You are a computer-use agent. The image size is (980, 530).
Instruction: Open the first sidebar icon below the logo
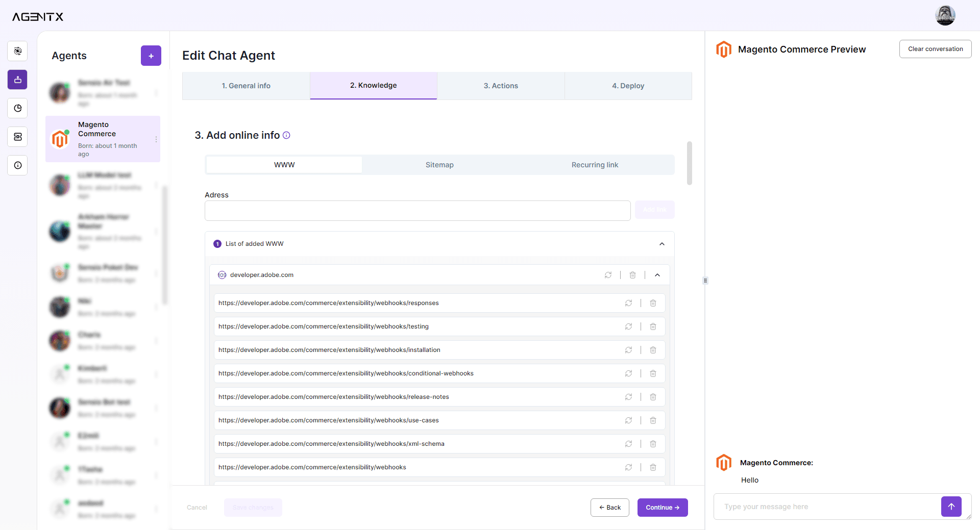point(18,51)
